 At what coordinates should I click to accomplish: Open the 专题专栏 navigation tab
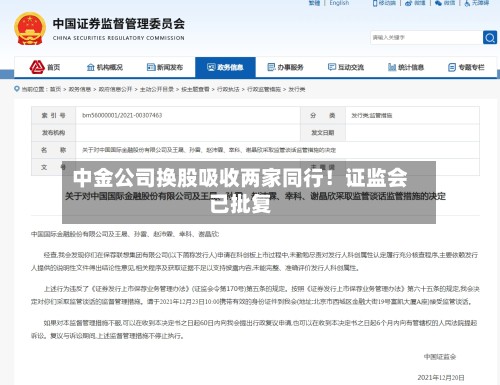pyautogui.click(x=466, y=67)
